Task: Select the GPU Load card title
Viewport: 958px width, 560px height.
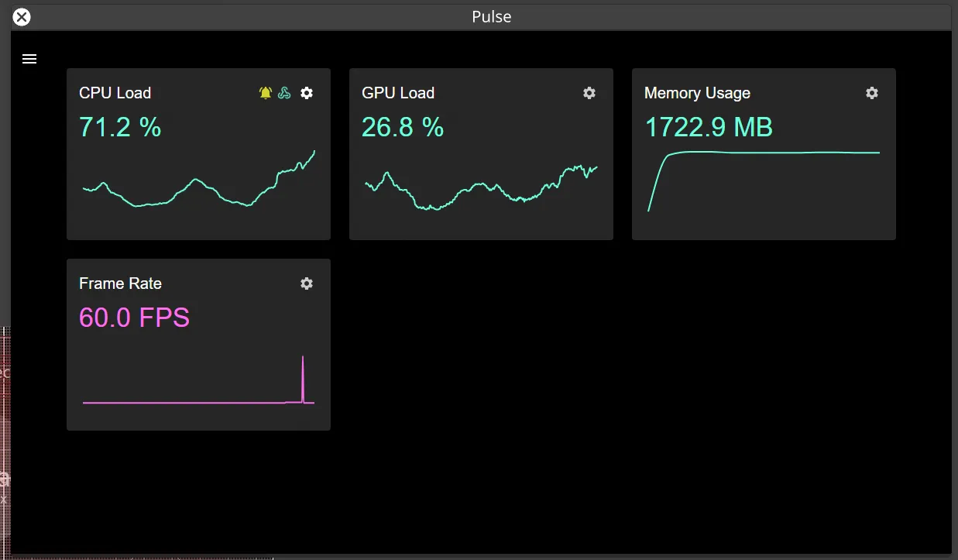Action: pos(398,92)
